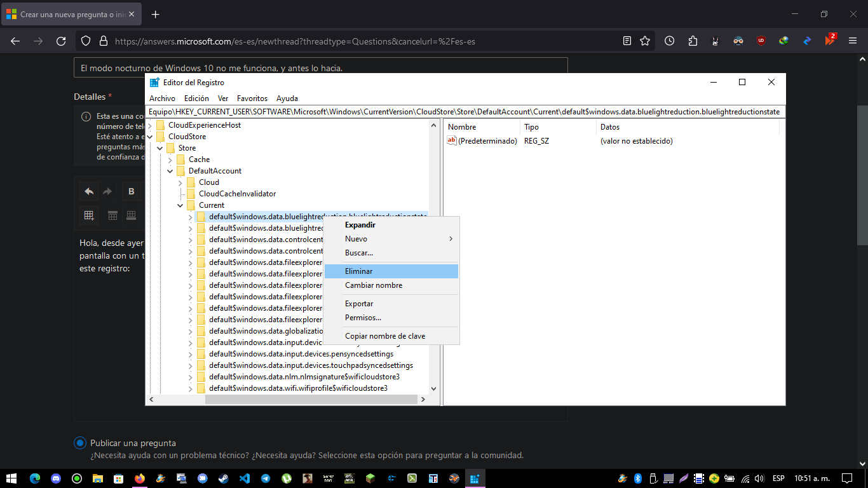Choose Copiar nombre de clave
The height and width of the screenshot is (488, 868).
pos(391,336)
